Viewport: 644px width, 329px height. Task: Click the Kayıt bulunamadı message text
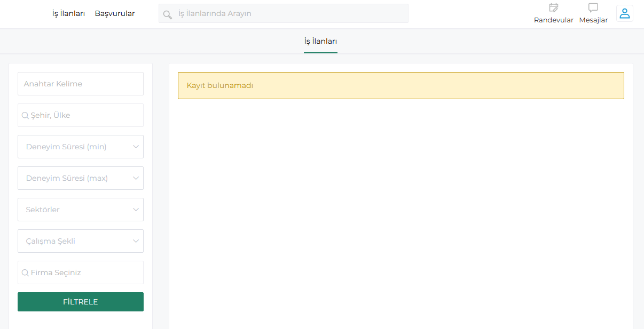(220, 85)
